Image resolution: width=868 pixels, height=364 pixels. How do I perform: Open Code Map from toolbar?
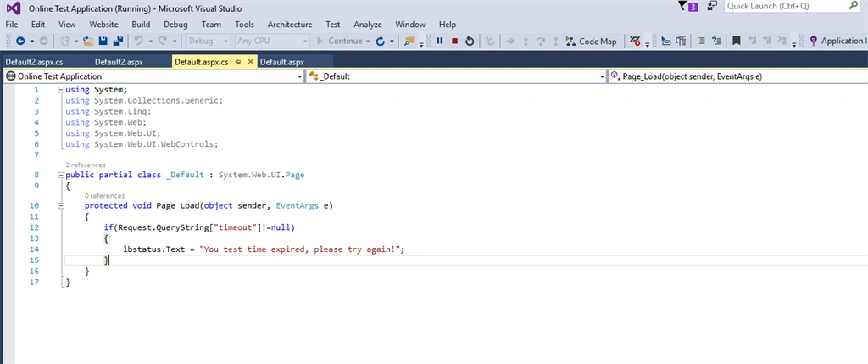(591, 41)
